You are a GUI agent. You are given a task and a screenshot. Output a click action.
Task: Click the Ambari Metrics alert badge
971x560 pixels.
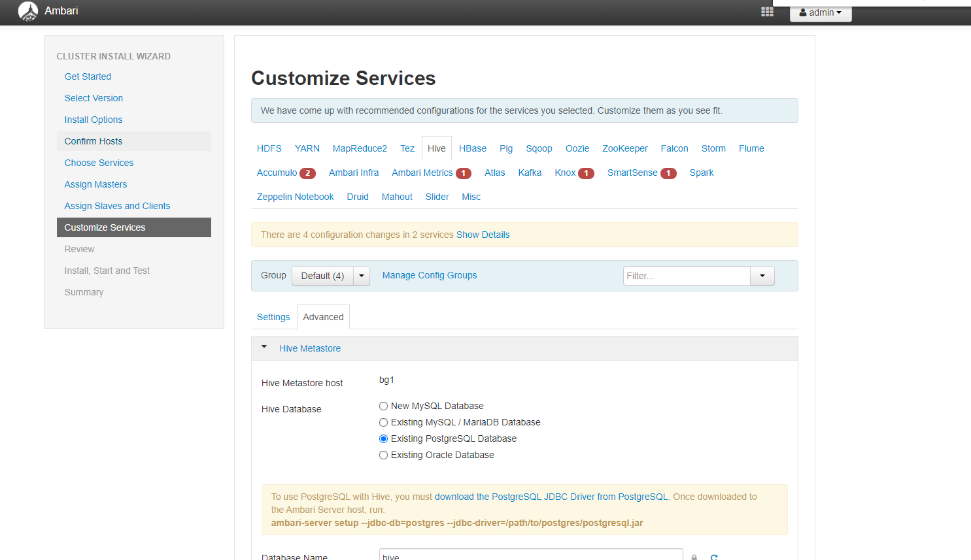coord(463,173)
